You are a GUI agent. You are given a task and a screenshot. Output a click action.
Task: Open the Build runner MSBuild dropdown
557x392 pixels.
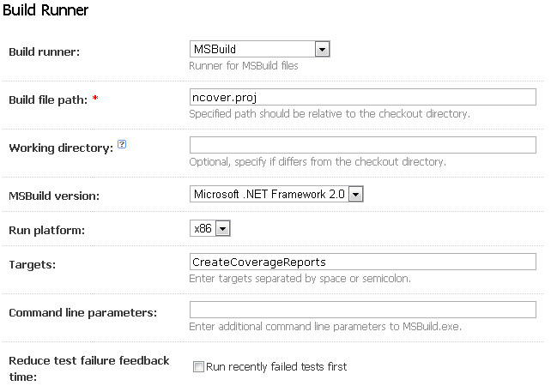point(260,50)
